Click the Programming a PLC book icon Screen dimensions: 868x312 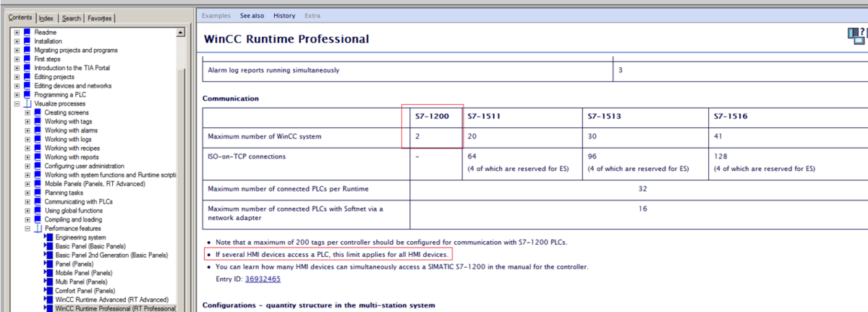click(x=27, y=95)
